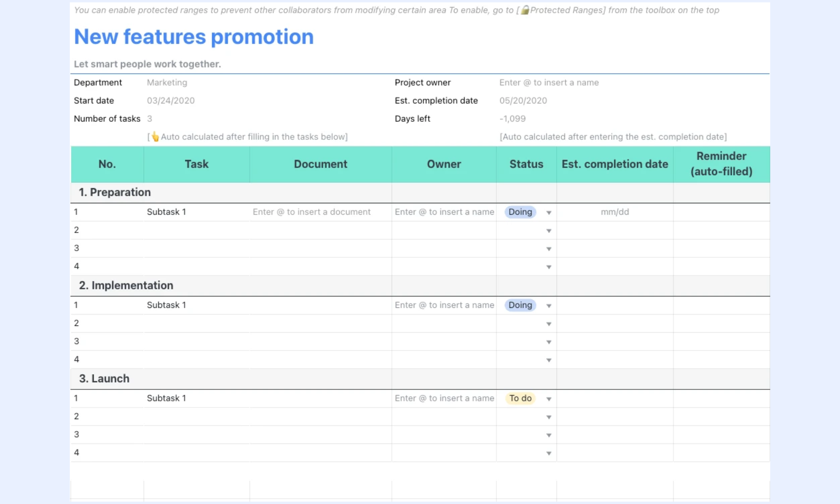The width and height of the screenshot is (840, 504).
Task: Select the est. completion date 05/20/2020 cell
Action: pos(523,100)
